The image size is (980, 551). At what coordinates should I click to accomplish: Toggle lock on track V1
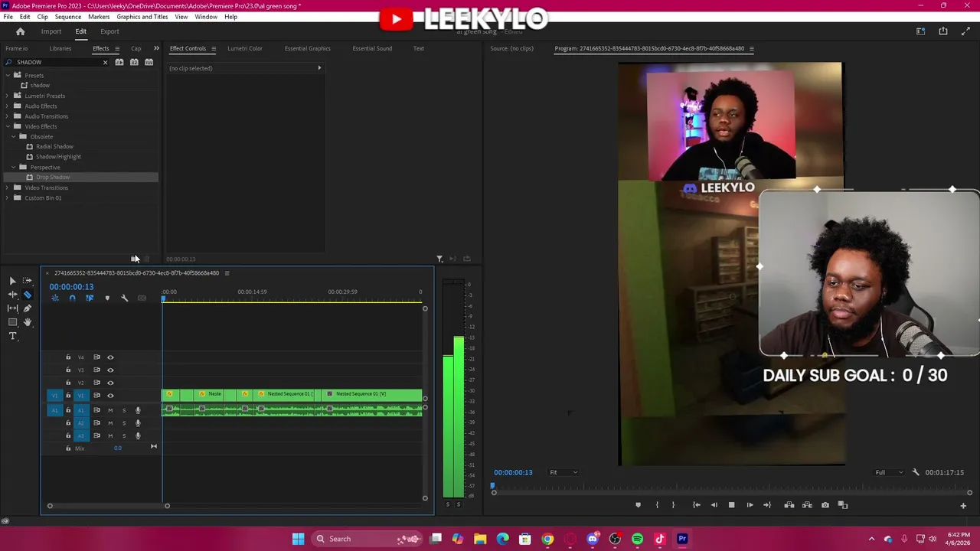68,396
